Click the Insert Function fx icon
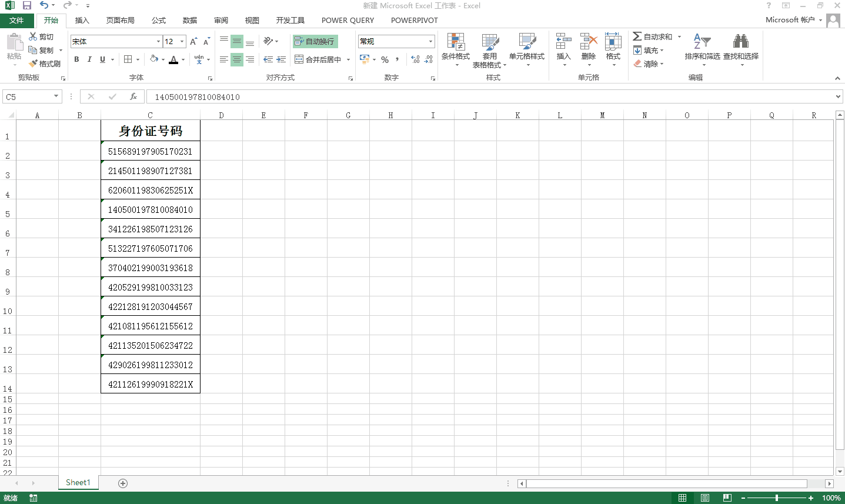 pyautogui.click(x=133, y=96)
